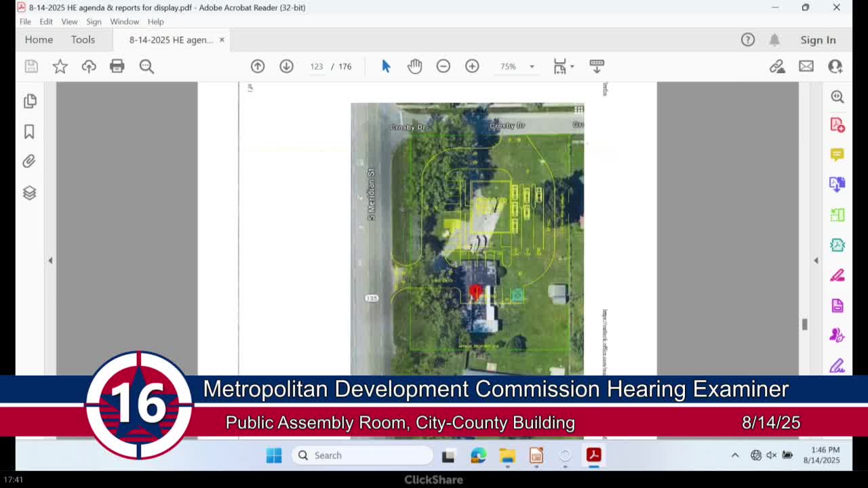Switch to Adobe Acrobat taskbar icon
Viewport: 868px width, 488px height.
594,455
